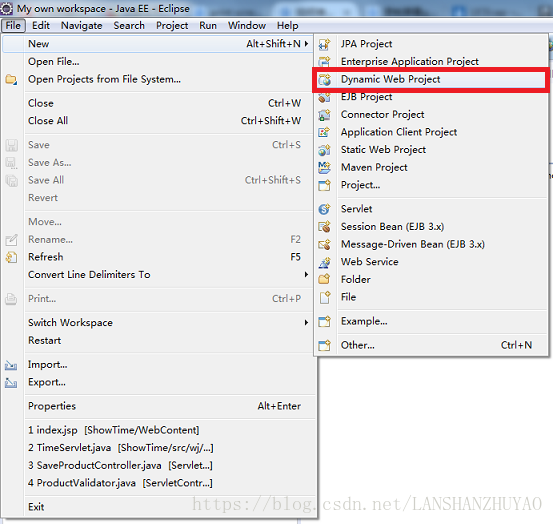Click the Other... wizard icon
The width and height of the screenshot is (553, 524).
(x=324, y=346)
